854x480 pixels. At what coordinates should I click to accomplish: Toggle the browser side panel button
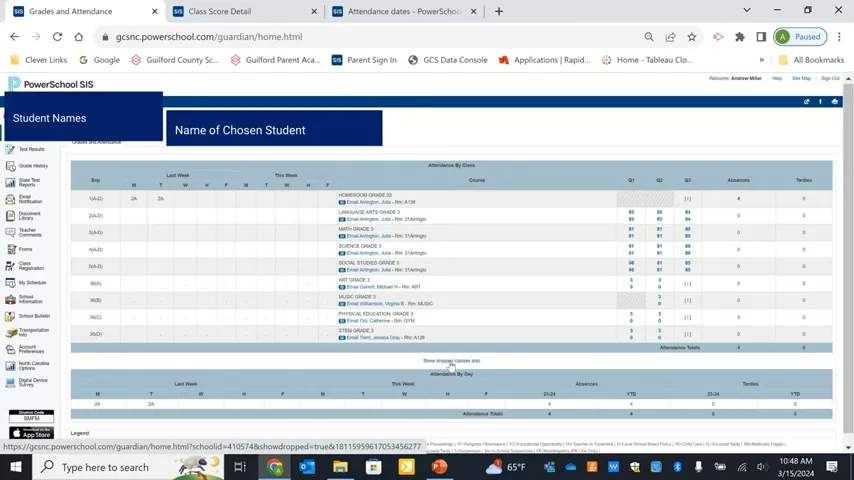pos(761,37)
